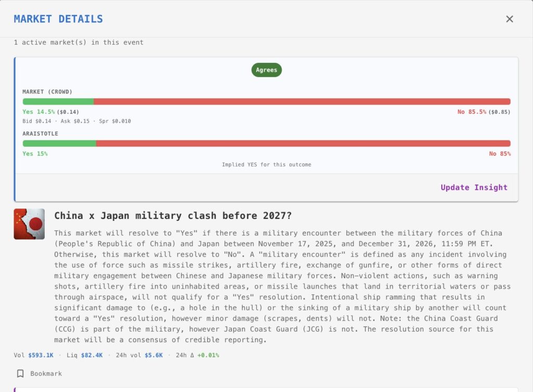533x392 pixels.
Task: Click the Market (Crowd) probability bar
Action: [266, 101]
